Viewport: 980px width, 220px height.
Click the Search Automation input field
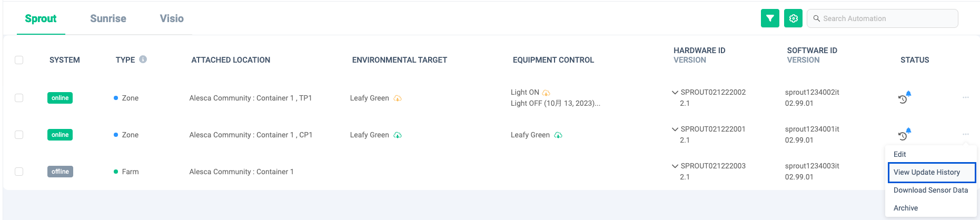tap(883, 18)
